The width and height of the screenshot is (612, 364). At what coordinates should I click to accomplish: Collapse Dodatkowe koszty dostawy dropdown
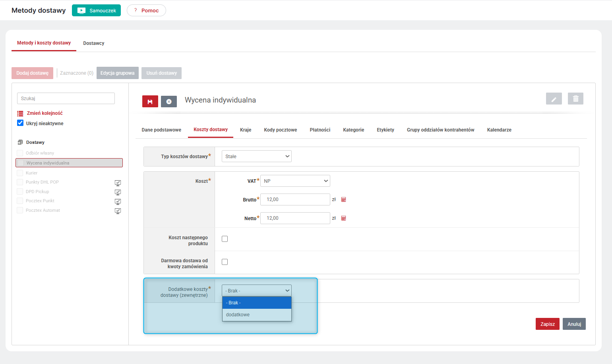click(x=257, y=290)
